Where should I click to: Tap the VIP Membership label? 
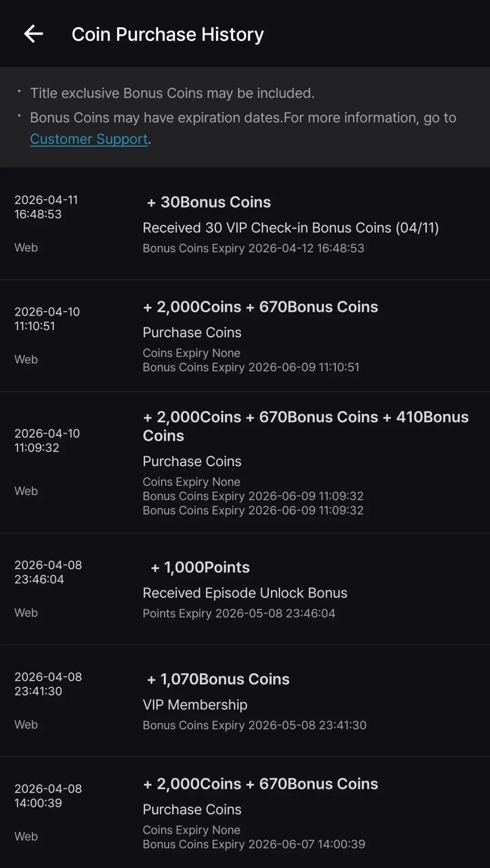coord(195,705)
